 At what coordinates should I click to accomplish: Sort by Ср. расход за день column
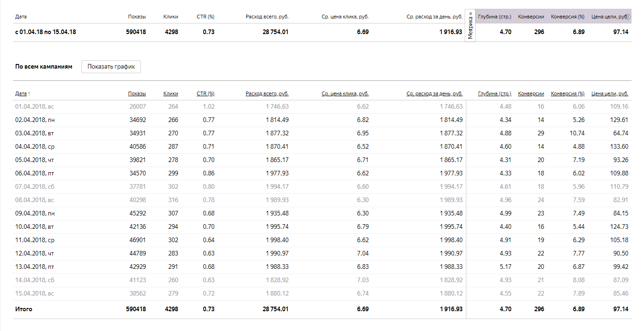pos(434,93)
